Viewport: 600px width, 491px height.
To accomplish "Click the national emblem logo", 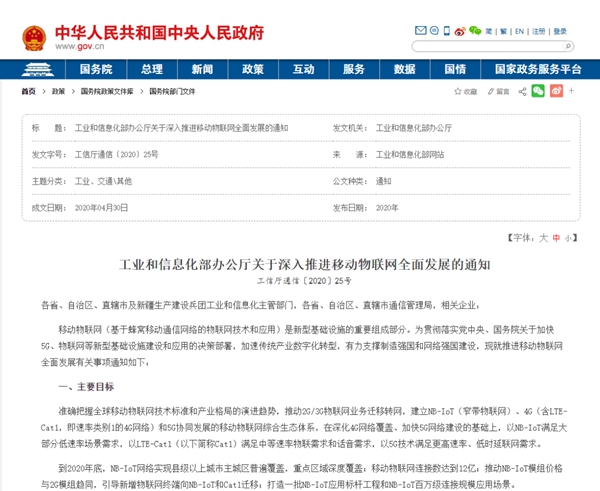I will click(34, 38).
